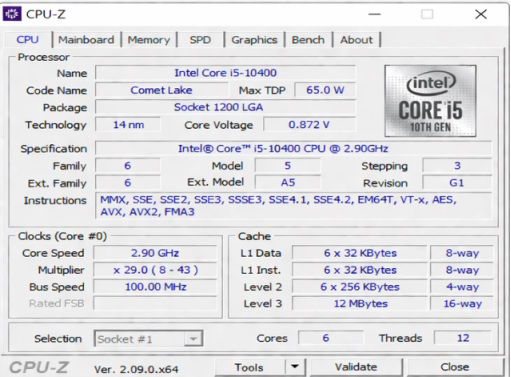Click the Core Speed value 2.90 GHz
The image size is (511, 377).
point(155,253)
